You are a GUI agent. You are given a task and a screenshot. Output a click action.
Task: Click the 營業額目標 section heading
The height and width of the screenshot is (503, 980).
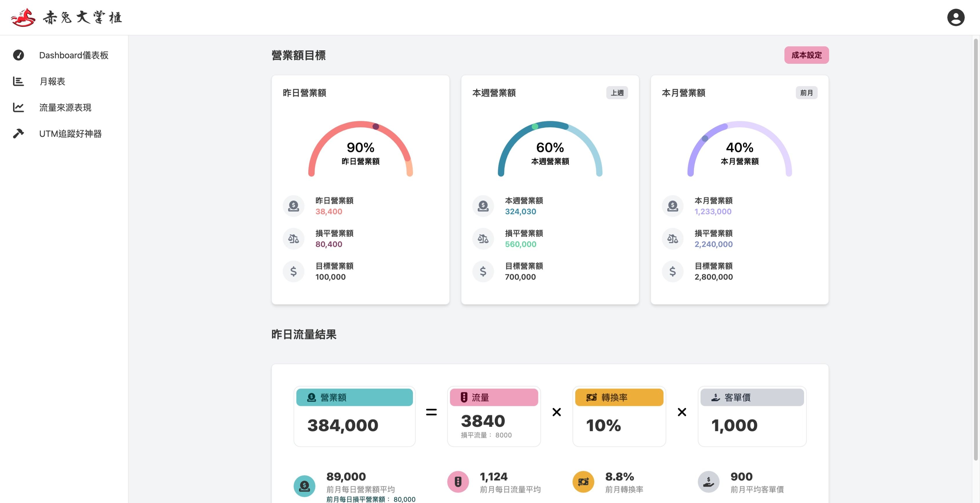click(x=298, y=55)
